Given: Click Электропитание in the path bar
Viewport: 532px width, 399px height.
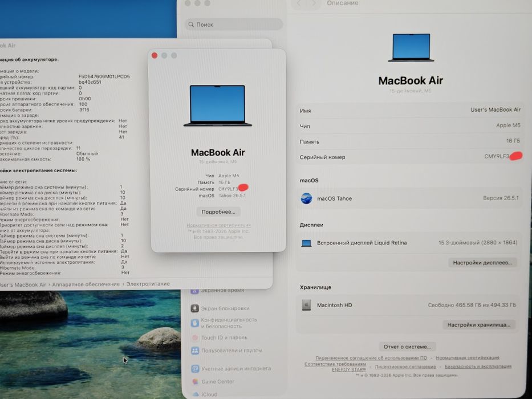Looking at the screenshot, I should [x=148, y=284].
